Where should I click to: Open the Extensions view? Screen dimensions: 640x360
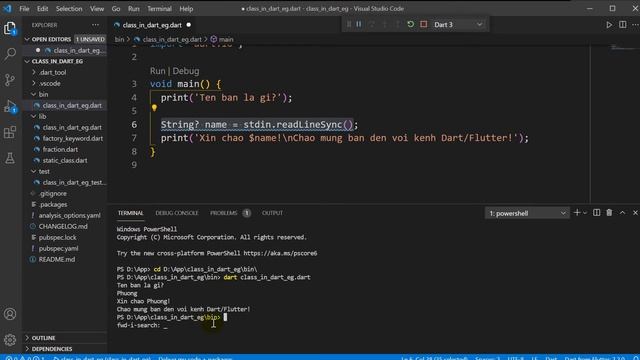coord(10,132)
